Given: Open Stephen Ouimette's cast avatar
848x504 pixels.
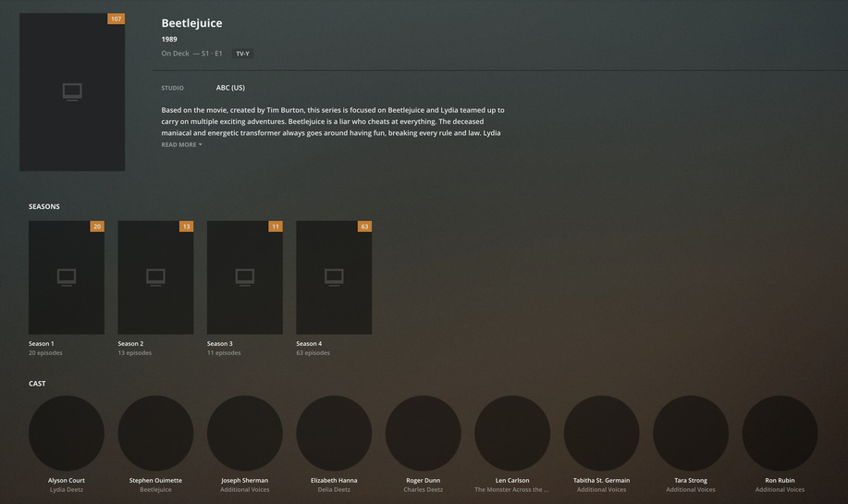Looking at the screenshot, I should click(155, 433).
